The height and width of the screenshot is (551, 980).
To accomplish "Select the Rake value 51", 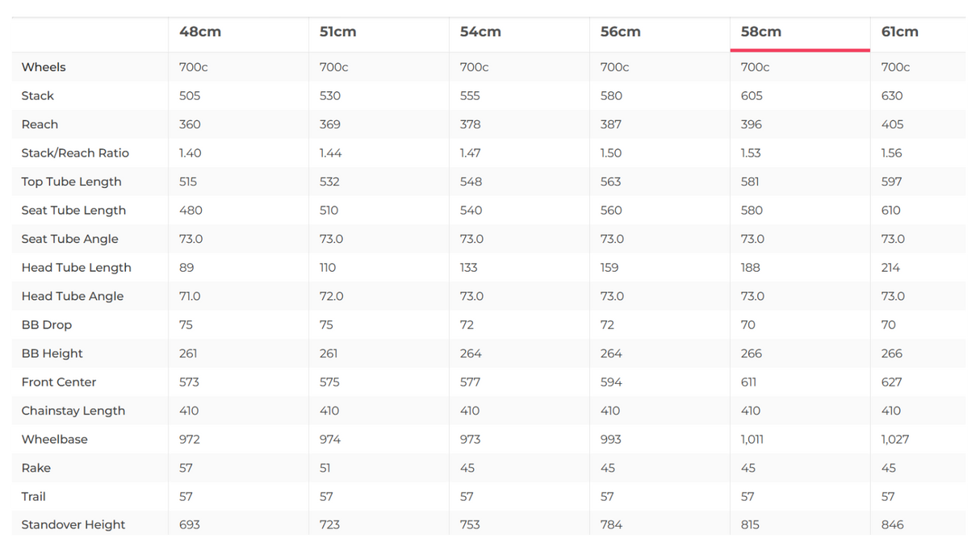I will pos(326,468).
